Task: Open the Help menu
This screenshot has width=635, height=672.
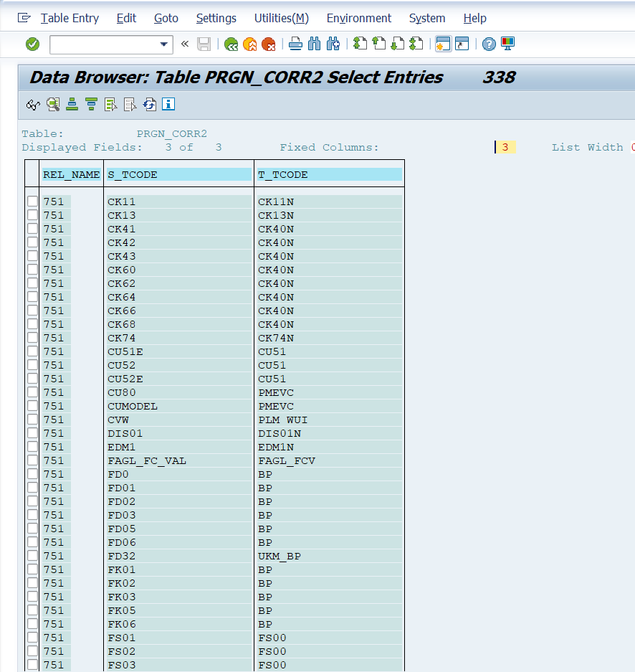Action: click(x=475, y=18)
